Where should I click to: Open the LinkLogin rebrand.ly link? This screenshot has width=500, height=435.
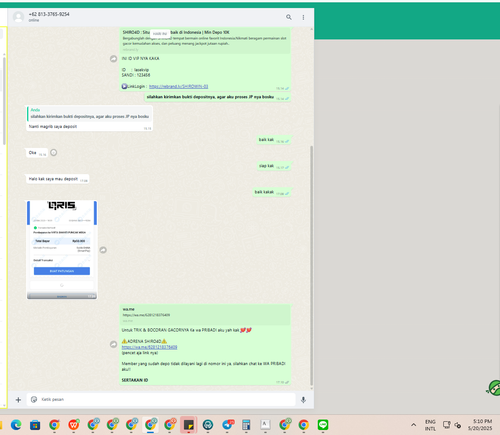[178, 86]
